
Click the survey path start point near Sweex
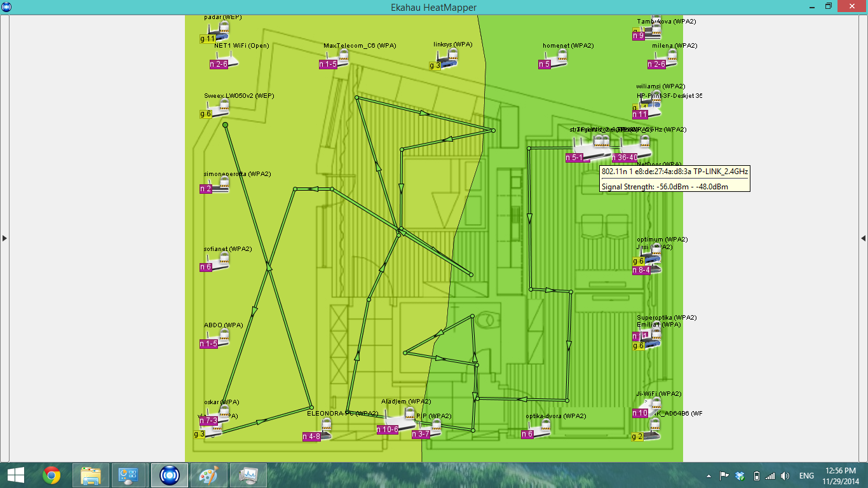[225, 125]
